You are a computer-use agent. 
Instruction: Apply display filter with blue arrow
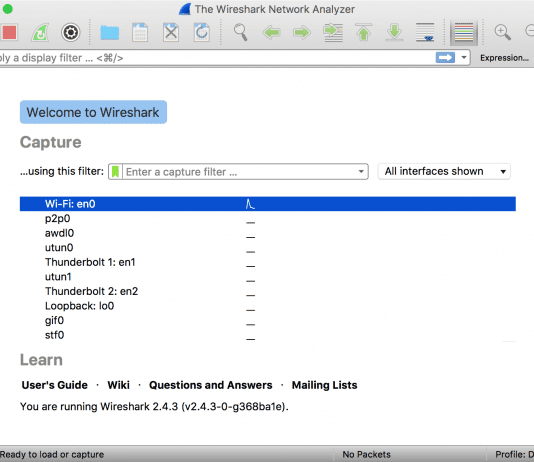pyautogui.click(x=445, y=58)
